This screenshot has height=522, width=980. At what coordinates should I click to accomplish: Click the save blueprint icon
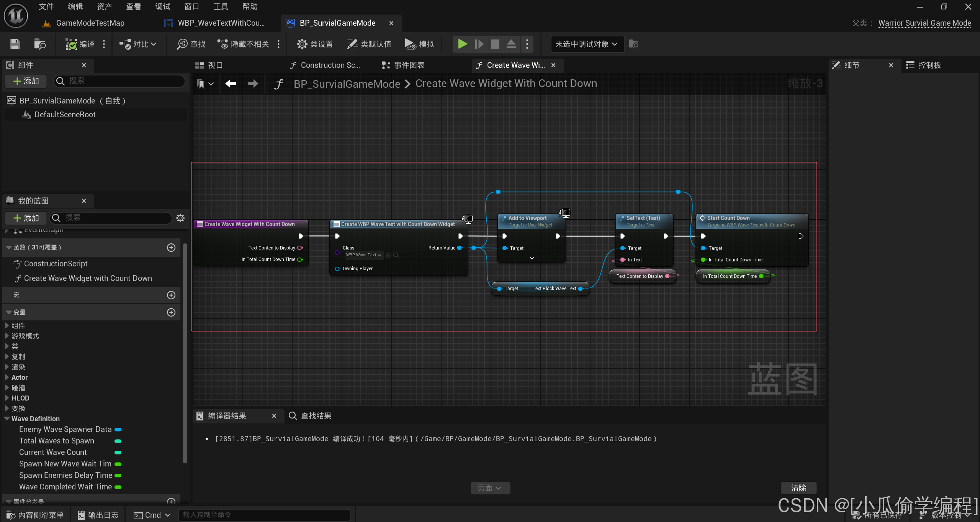click(15, 44)
